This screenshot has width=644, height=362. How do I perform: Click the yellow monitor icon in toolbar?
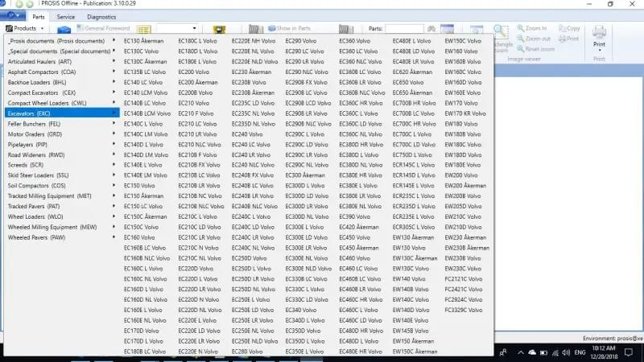(219, 29)
